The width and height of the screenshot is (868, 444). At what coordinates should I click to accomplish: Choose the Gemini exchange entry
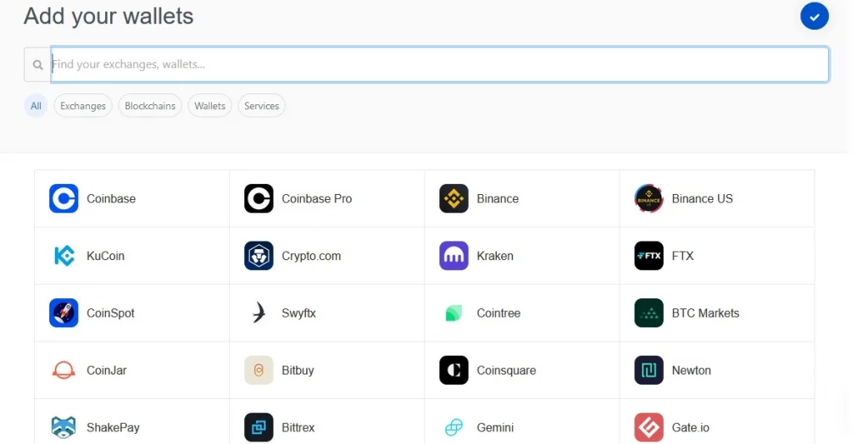(x=495, y=427)
